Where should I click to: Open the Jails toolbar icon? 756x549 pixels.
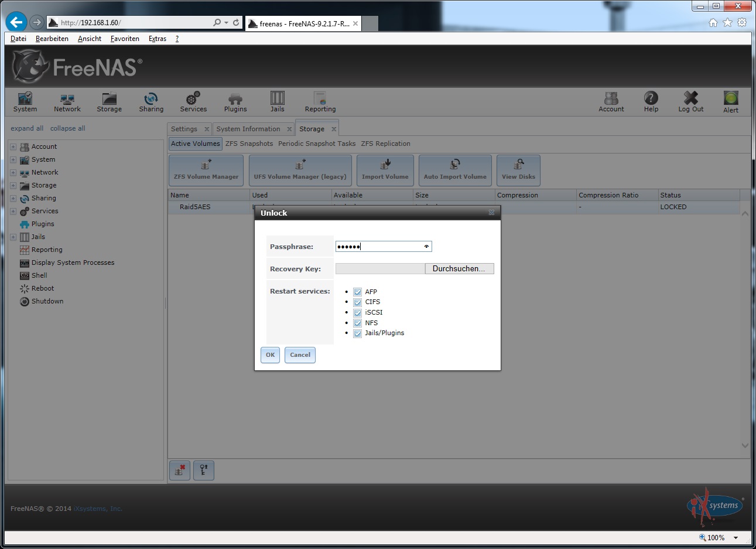pyautogui.click(x=277, y=102)
